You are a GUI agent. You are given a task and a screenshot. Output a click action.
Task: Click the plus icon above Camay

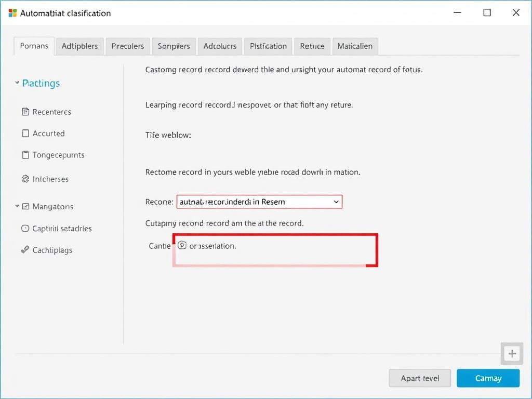(x=512, y=354)
